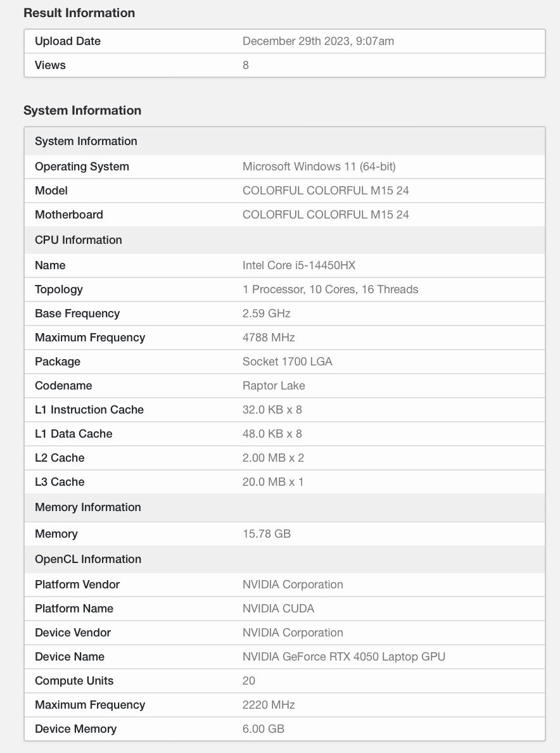Click the Codename value Raptor Lake
Viewport: 560px width, 753px height.
[x=274, y=386]
